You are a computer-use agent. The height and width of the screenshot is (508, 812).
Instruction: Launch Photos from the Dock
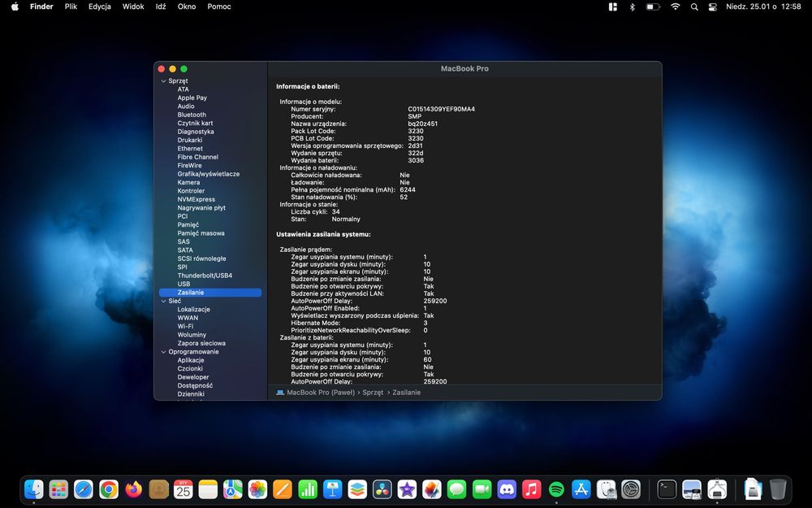(x=257, y=488)
